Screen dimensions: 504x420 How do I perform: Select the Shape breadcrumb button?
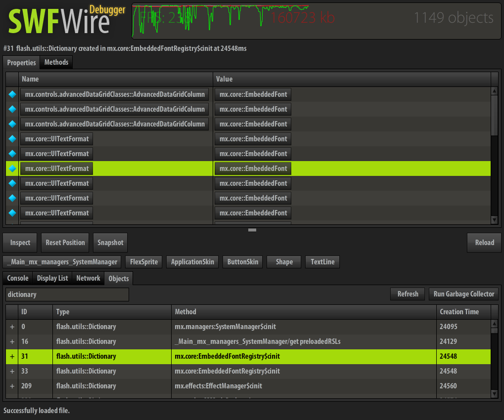point(284,262)
